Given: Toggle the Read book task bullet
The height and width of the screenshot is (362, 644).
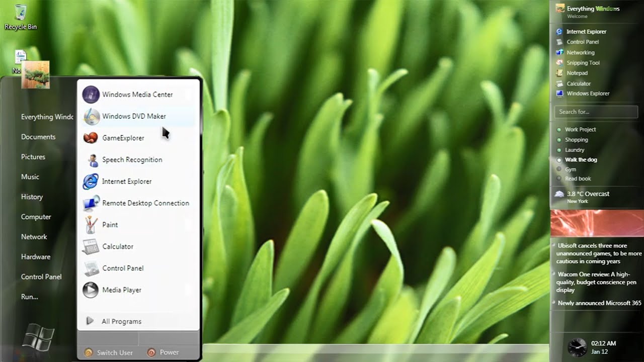Looking at the screenshot, I should click(559, 178).
